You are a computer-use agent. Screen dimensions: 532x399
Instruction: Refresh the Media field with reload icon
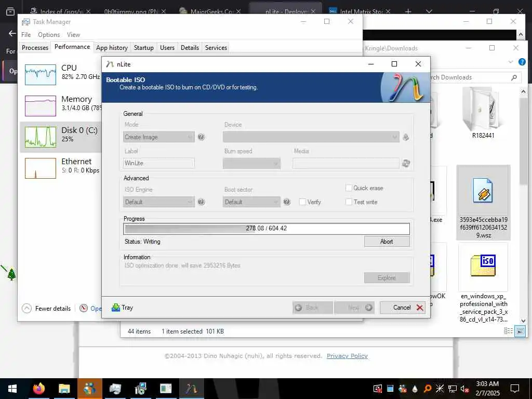(406, 163)
